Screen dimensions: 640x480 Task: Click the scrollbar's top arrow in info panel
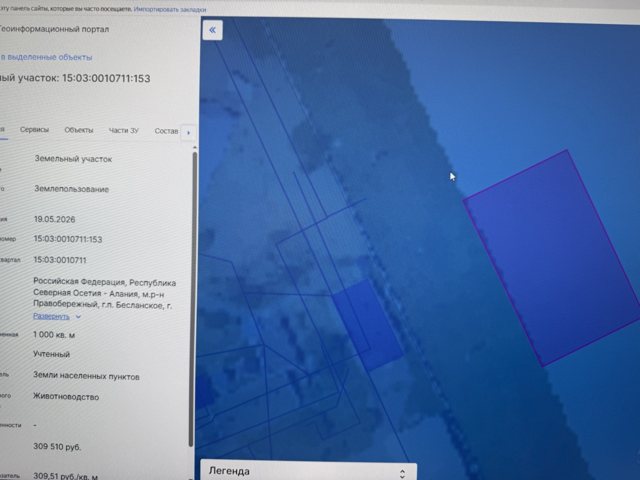[x=195, y=147]
